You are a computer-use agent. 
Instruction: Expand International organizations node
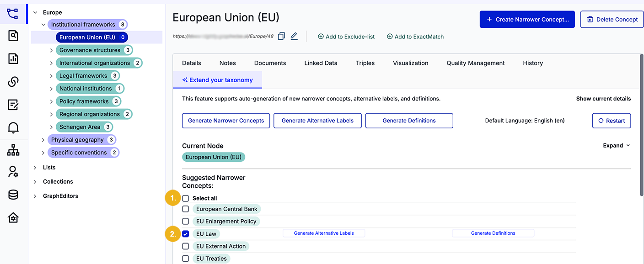(x=51, y=63)
